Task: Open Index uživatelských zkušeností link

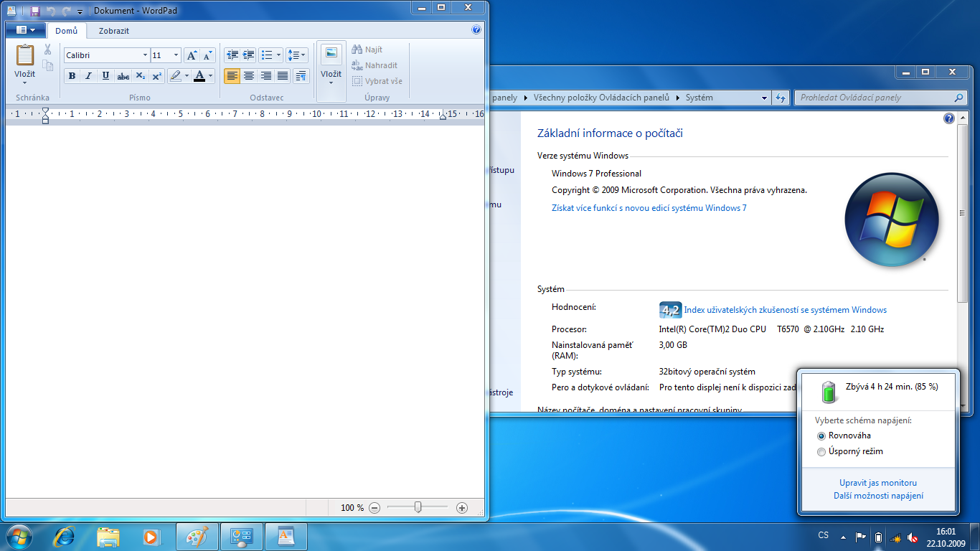Action: (785, 310)
